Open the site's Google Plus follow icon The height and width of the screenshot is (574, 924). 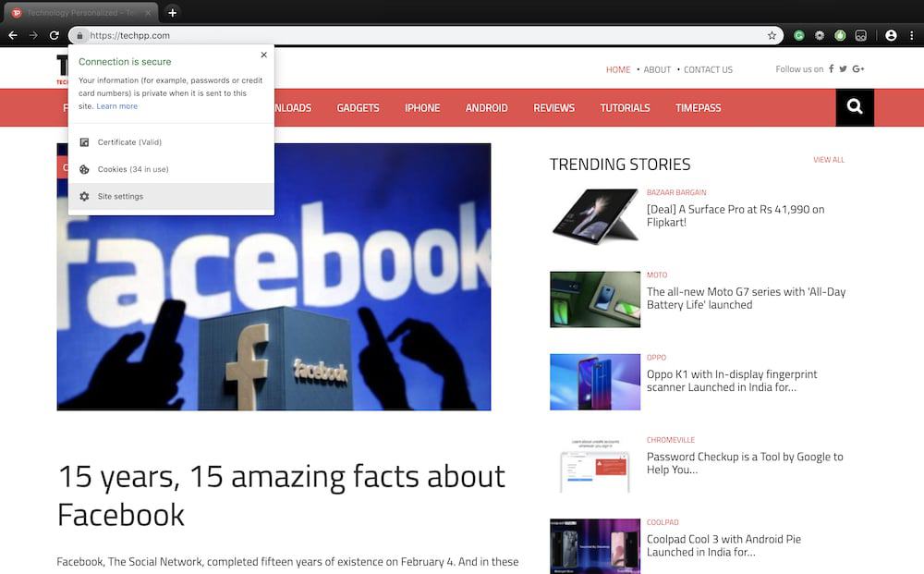[x=858, y=69]
